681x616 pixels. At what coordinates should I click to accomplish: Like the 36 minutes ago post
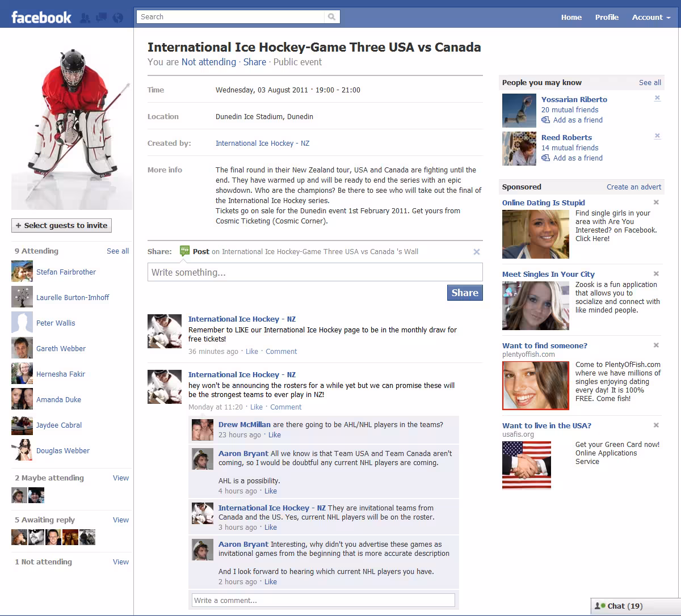coord(252,351)
